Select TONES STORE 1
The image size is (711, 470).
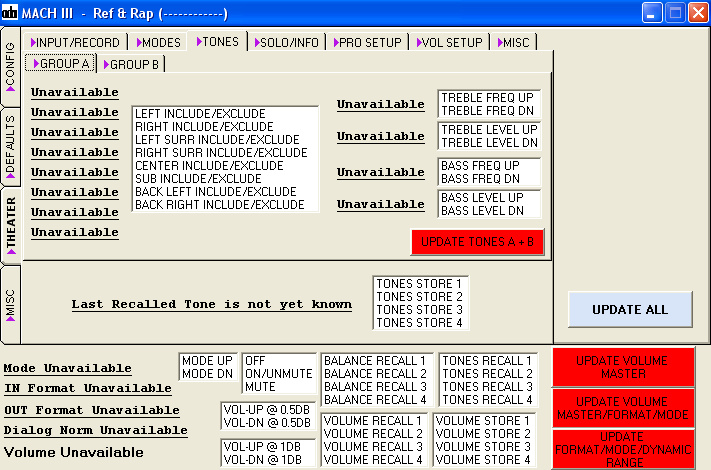point(419,284)
